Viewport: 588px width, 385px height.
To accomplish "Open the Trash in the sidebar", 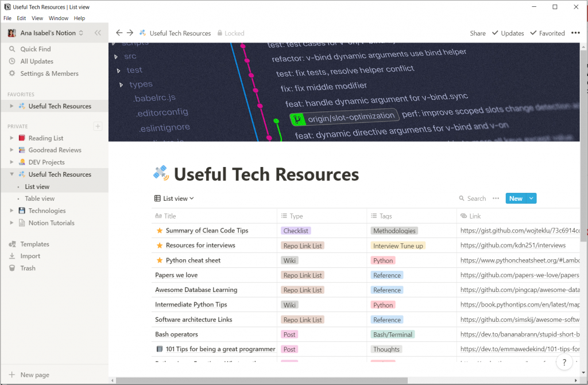I will (28, 268).
